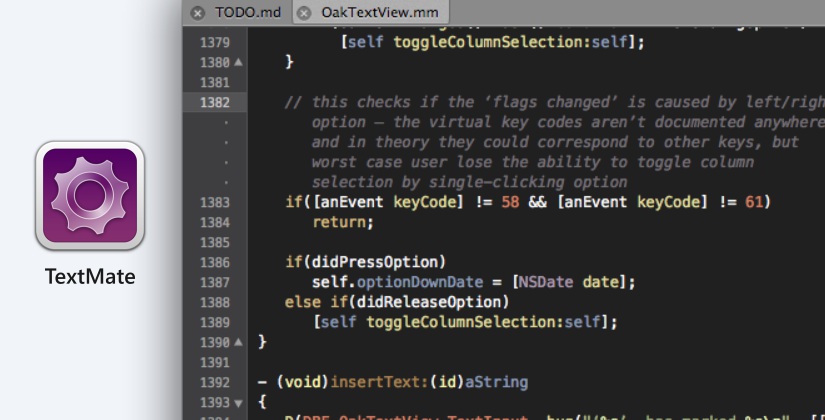Viewport: 825px width, 420px height.
Task: Collapse the insertText method at line 1393
Action: tap(237, 402)
